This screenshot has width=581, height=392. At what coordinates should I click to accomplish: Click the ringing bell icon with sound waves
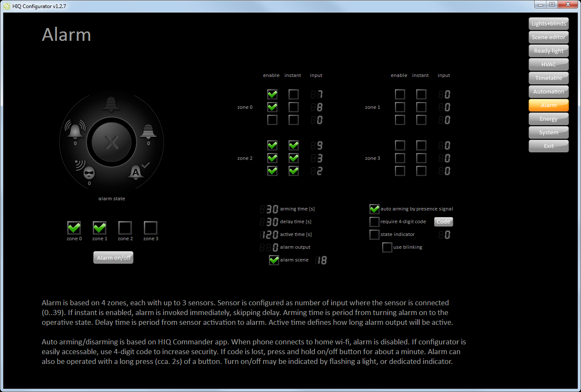click(x=75, y=130)
